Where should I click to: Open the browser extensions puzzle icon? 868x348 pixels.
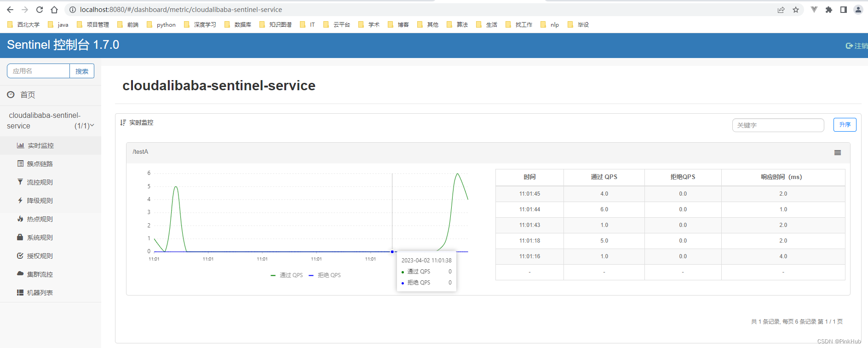829,10
